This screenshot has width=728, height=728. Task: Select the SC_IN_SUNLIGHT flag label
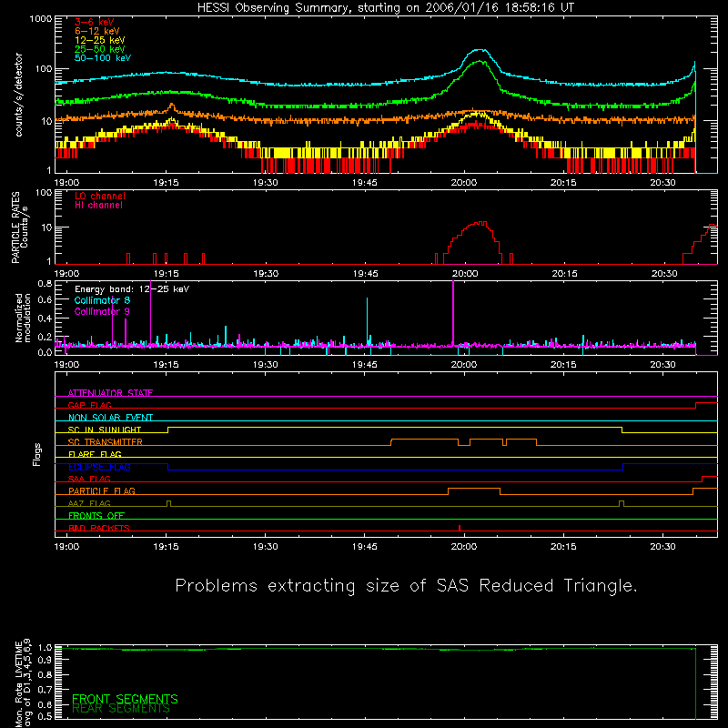click(x=105, y=430)
